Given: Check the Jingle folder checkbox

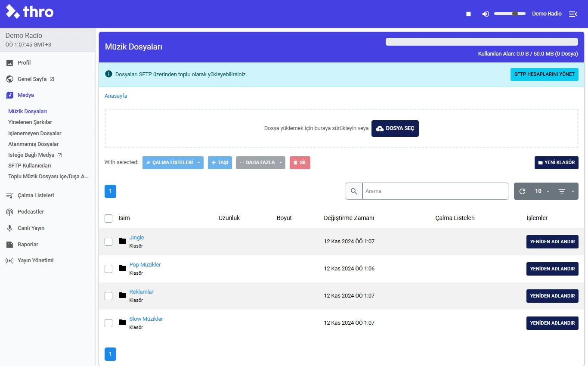Looking at the screenshot, I should (x=108, y=242).
